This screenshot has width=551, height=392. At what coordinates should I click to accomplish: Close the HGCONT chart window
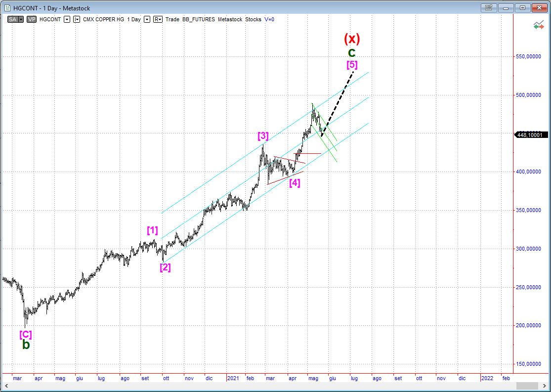539,7
